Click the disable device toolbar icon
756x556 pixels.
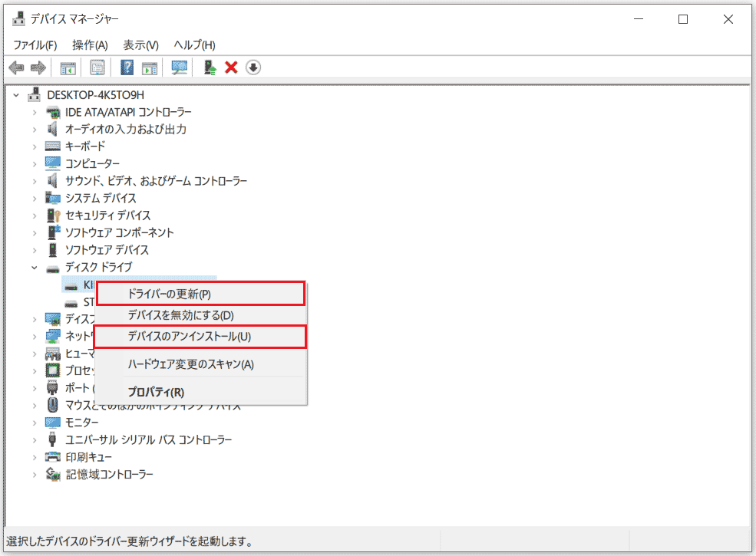click(x=253, y=67)
